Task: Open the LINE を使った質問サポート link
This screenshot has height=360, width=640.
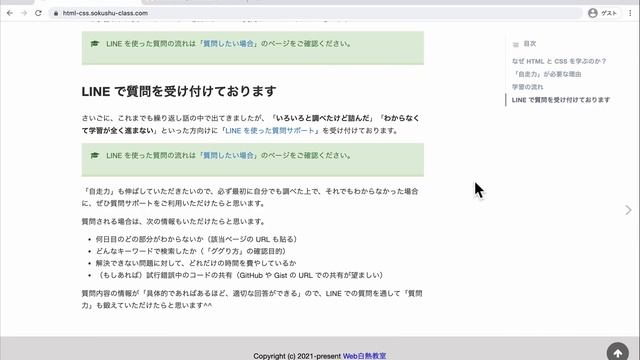Action: (270, 131)
